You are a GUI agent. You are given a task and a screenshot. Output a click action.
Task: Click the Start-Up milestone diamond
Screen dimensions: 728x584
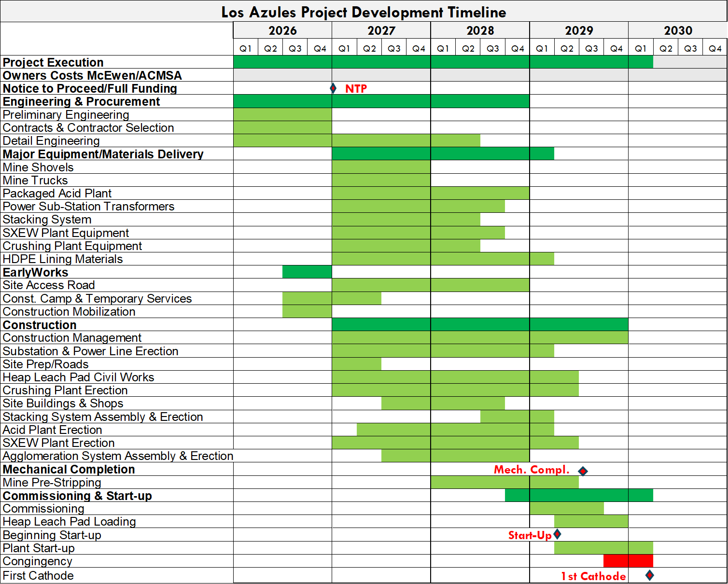click(558, 534)
